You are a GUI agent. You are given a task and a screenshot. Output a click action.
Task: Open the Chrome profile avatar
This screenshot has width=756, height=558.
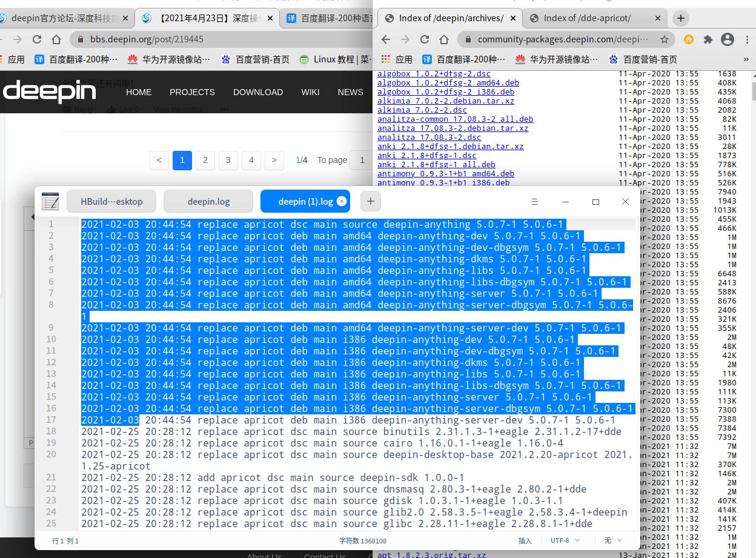[728, 39]
